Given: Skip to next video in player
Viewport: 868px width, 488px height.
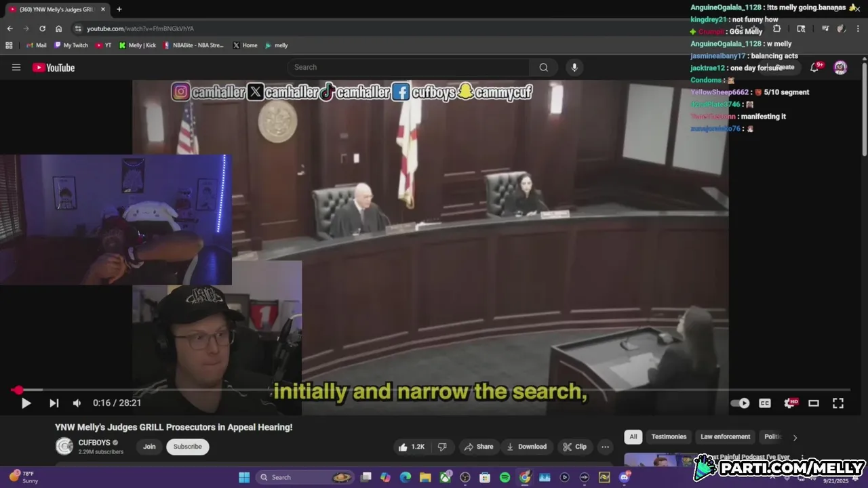Looking at the screenshot, I should [54, 403].
